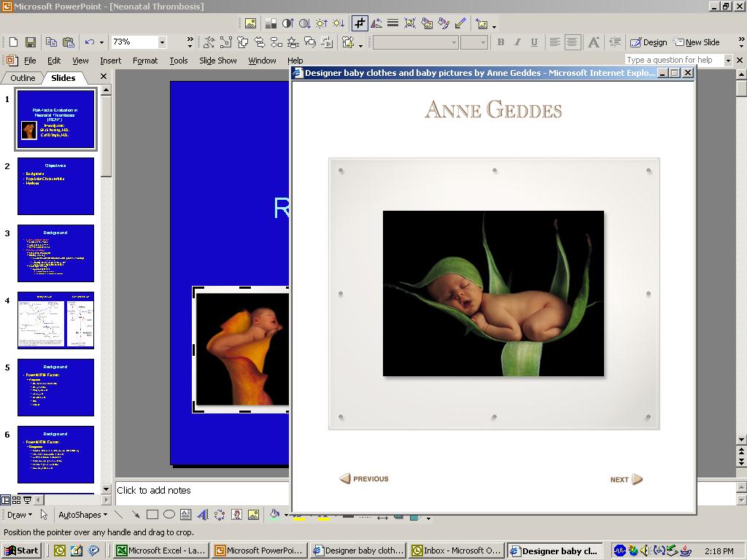This screenshot has height=560, width=747.
Task: Toggle Bold formatting
Action: click(500, 42)
